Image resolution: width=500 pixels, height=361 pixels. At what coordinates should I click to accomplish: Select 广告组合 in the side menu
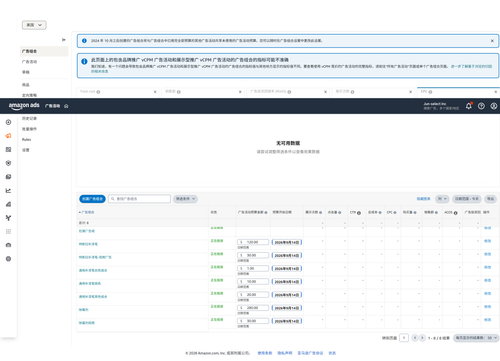coord(44,51)
